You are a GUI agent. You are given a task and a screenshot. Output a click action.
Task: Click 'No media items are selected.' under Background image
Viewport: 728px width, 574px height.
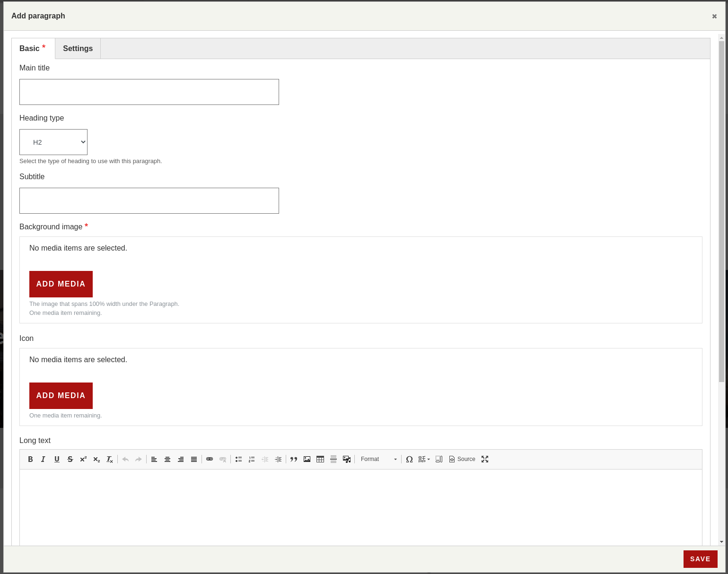point(78,248)
